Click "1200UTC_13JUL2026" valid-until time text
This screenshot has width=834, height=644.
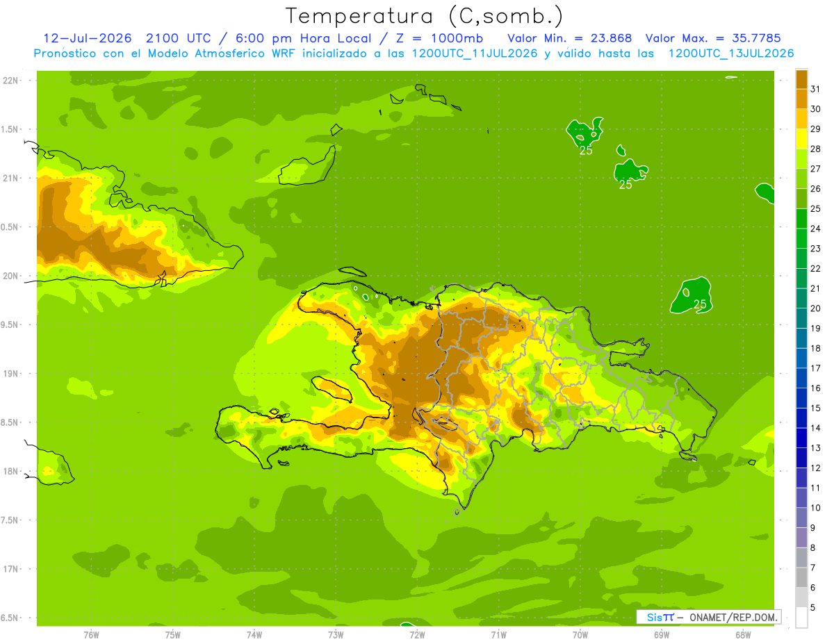click(x=731, y=53)
